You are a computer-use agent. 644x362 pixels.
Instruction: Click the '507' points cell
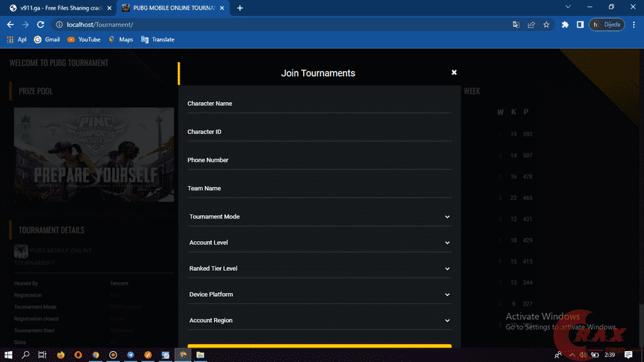pyautogui.click(x=528, y=156)
